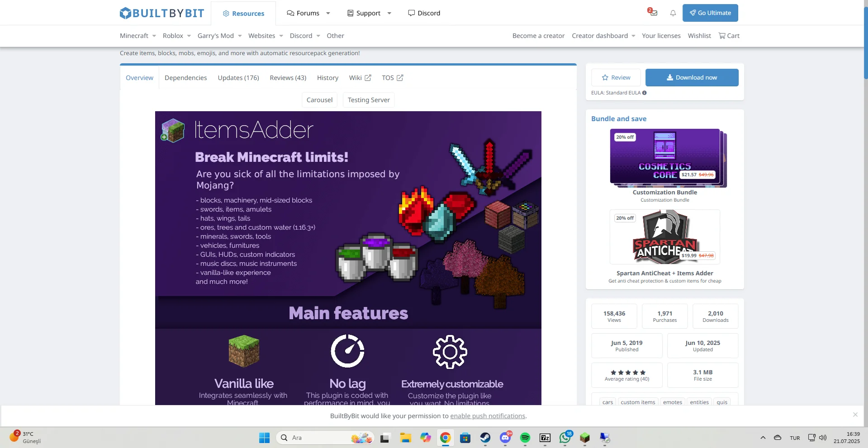The width and height of the screenshot is (868, 448).
Task: Open 7-Zip from the taskbar
Action: click(x=545, y=438)
